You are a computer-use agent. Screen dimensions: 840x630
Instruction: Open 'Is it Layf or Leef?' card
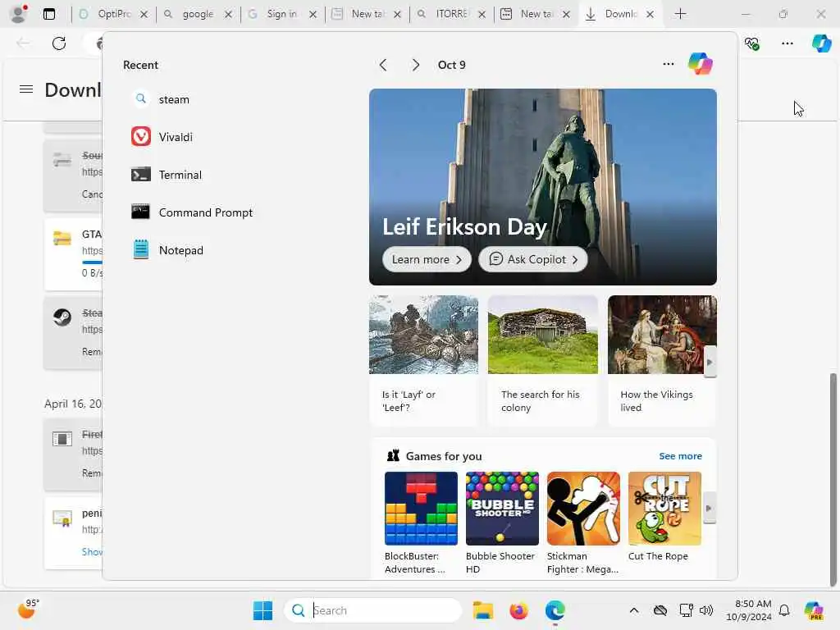pyautogui.click(x=423, y=360)
